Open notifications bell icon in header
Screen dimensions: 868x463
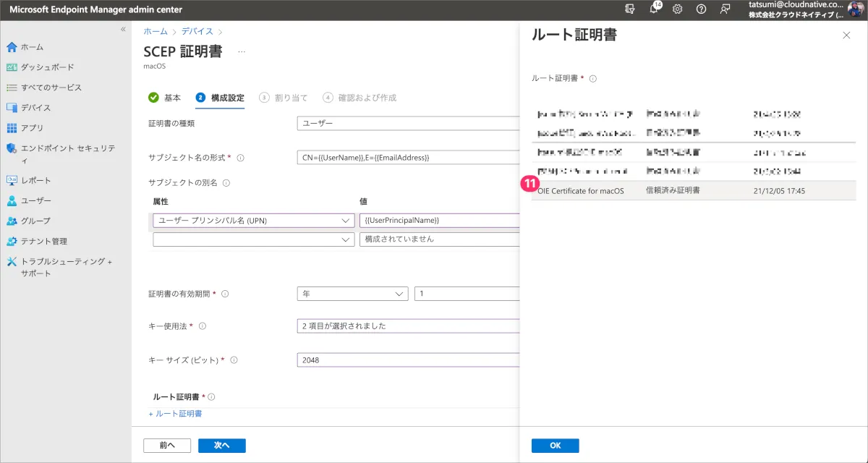click(x=654, y=9)
